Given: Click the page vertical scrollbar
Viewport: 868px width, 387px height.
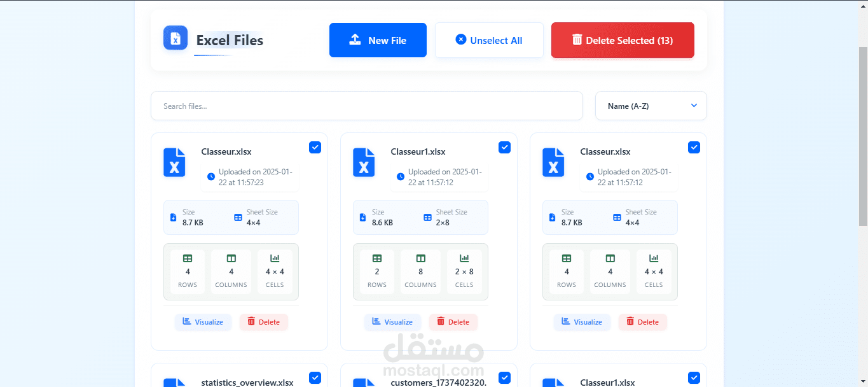Looking at the screenshot, I should 863,137.
